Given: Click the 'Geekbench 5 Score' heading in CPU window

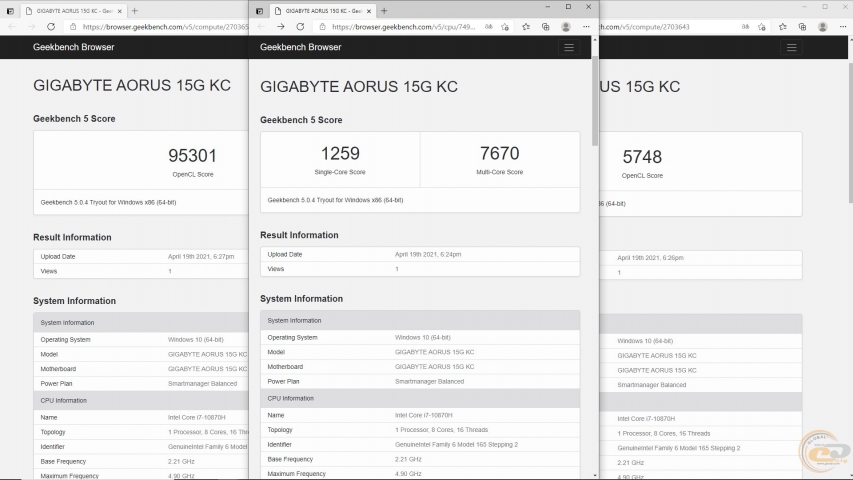Looking at the screenshot, I should (x=301, y=120).
